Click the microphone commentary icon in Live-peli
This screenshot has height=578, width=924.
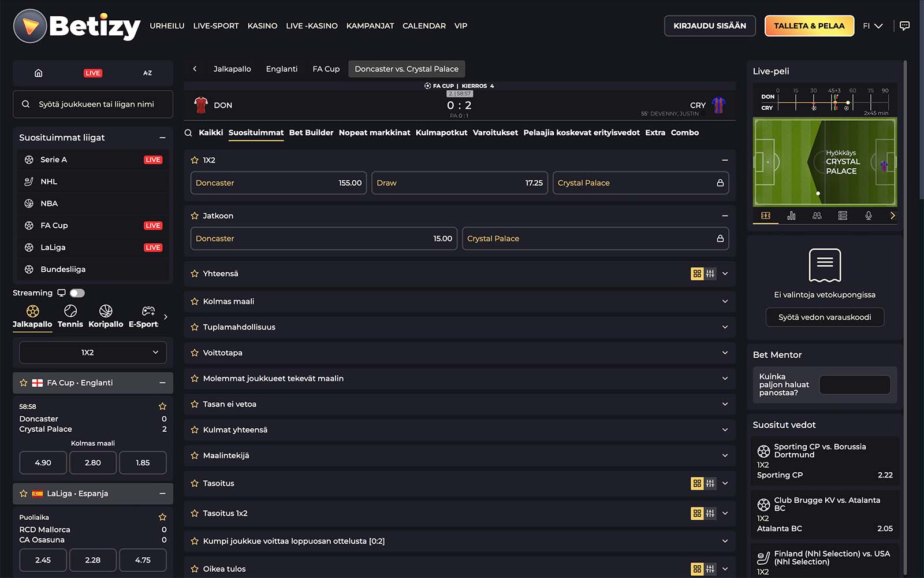pyautogui.click(x=868, y=216)
